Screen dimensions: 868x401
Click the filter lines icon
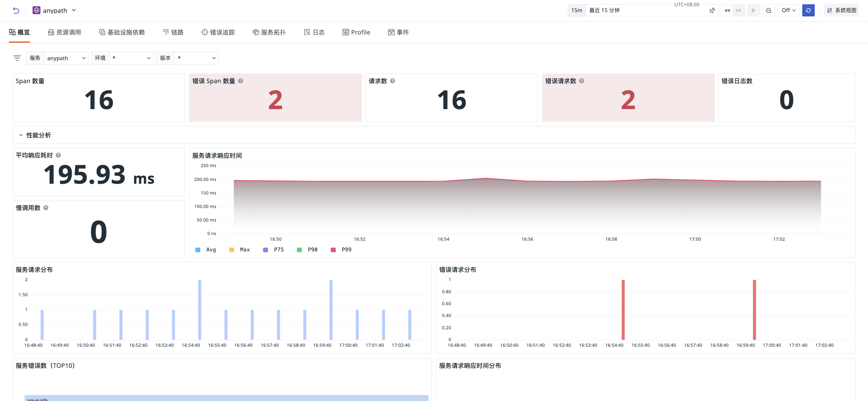pos(17,58)
